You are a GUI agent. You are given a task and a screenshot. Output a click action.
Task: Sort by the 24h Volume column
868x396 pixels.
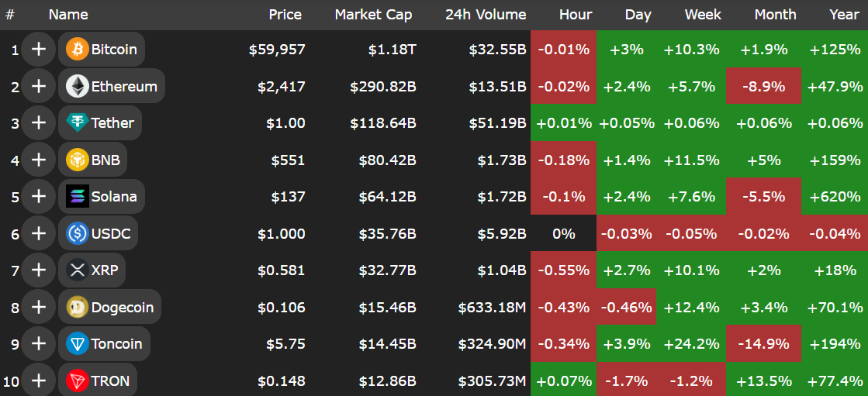(x=486, y=15)
